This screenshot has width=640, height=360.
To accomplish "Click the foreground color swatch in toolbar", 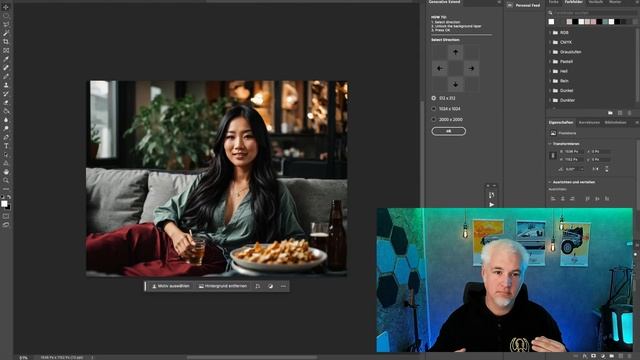I will tap(4, 203).
